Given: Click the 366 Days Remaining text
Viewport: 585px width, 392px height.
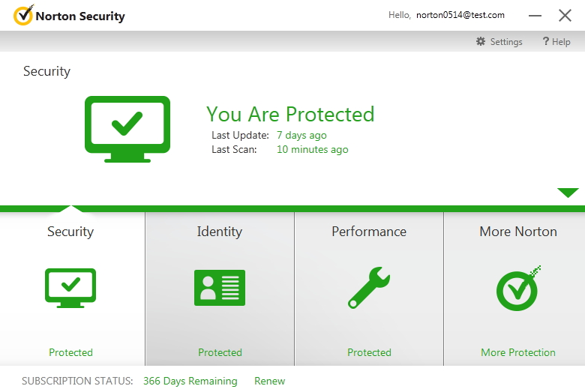Looking at the screenshot, I should (x=190, y=381).
